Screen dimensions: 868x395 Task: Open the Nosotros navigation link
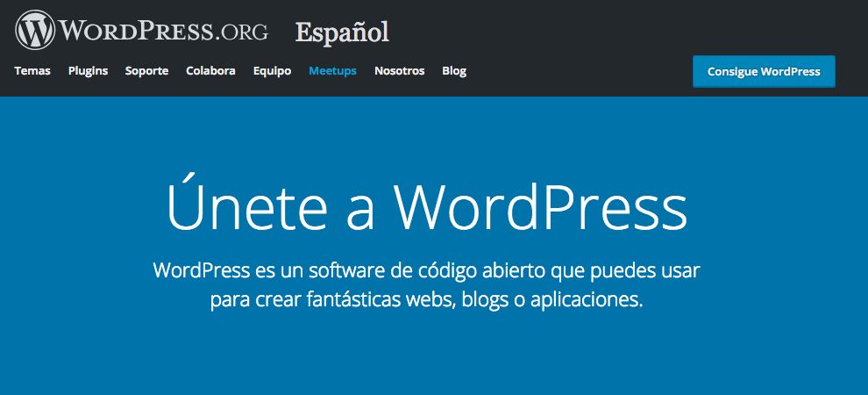pos(400,71)
